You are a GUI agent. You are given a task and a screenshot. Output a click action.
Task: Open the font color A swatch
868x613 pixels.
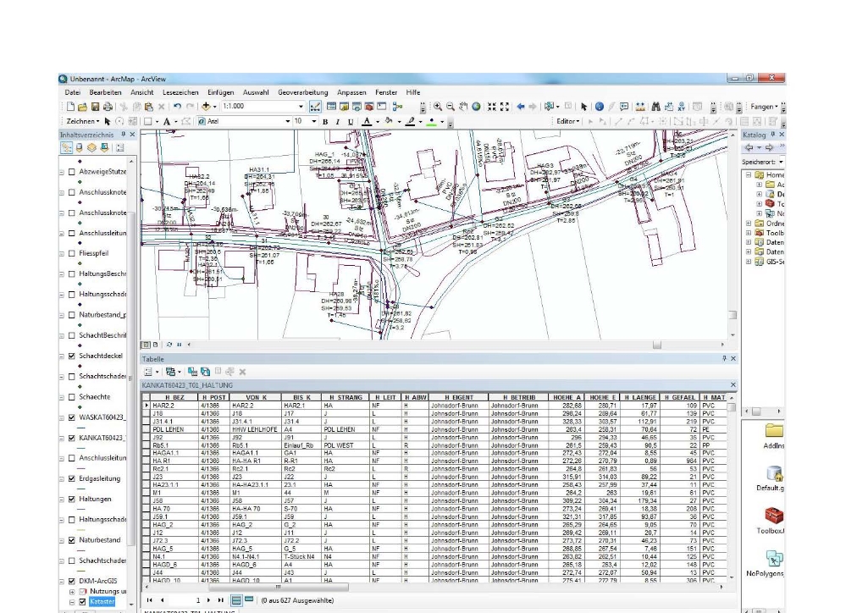(x=367, y=122)
